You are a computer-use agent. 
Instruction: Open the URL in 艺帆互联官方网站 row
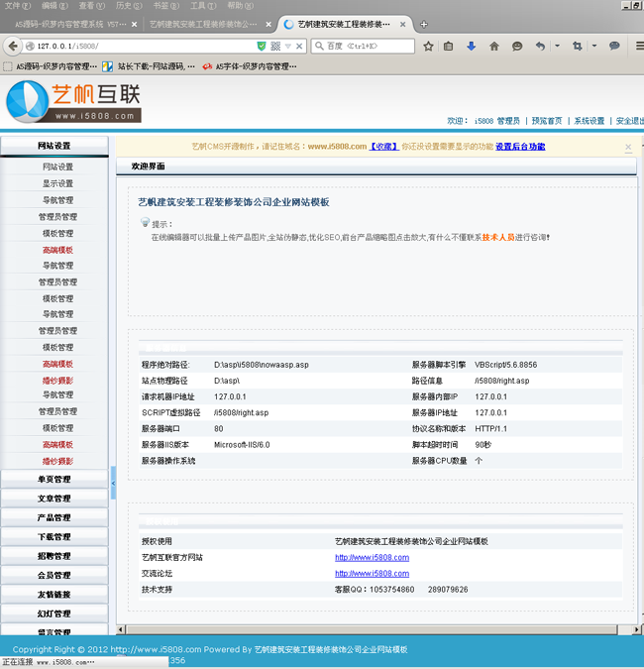coord(372,557)
